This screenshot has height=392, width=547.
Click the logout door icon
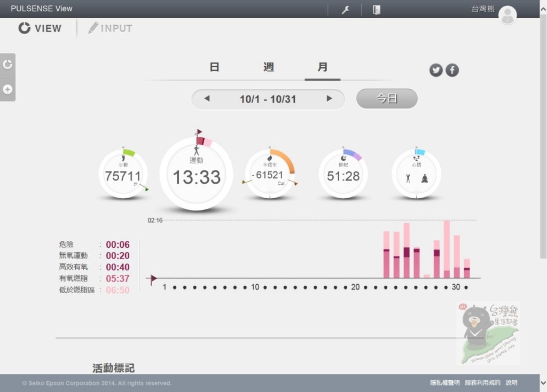(x=377, y=10)
